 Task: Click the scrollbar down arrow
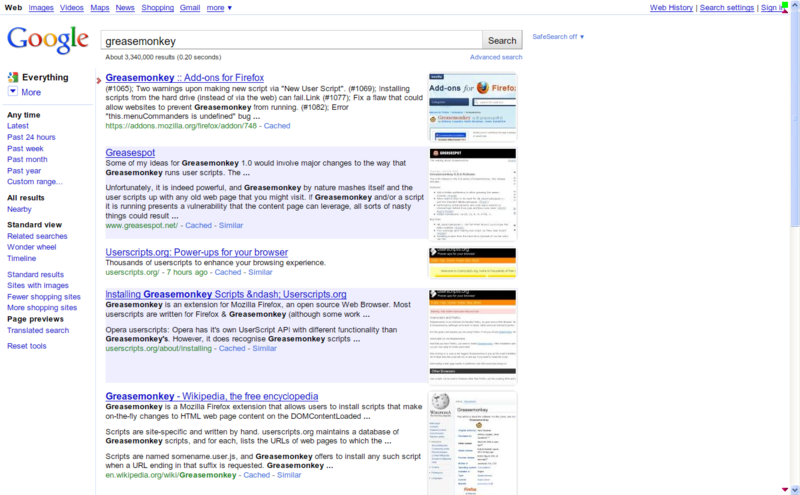pyautogui.click(x=795, y=490)
